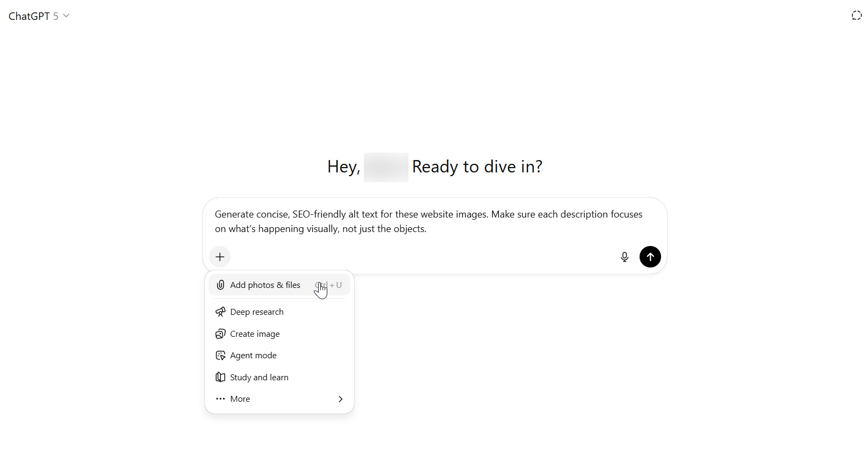Image resolution: width=868 pixels, height=463 pixels.
Task: Pick the Study and learn label
Action: point(259,378)
